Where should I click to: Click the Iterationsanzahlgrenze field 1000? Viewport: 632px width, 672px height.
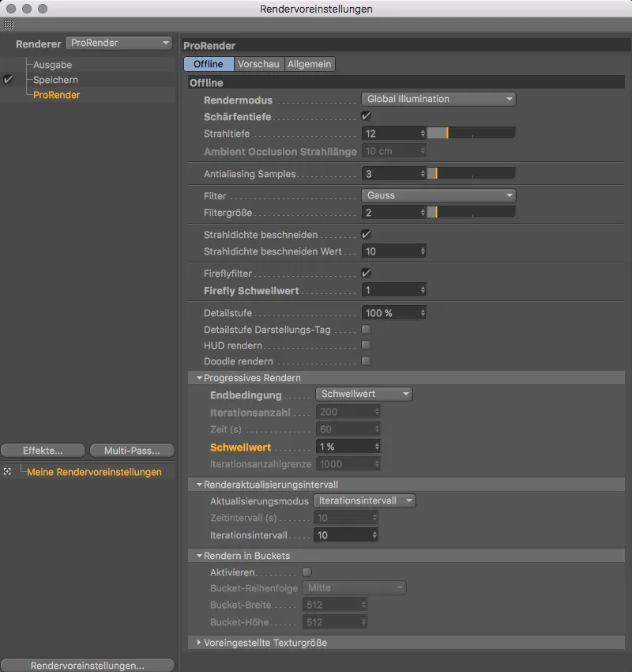pos(348,464)
